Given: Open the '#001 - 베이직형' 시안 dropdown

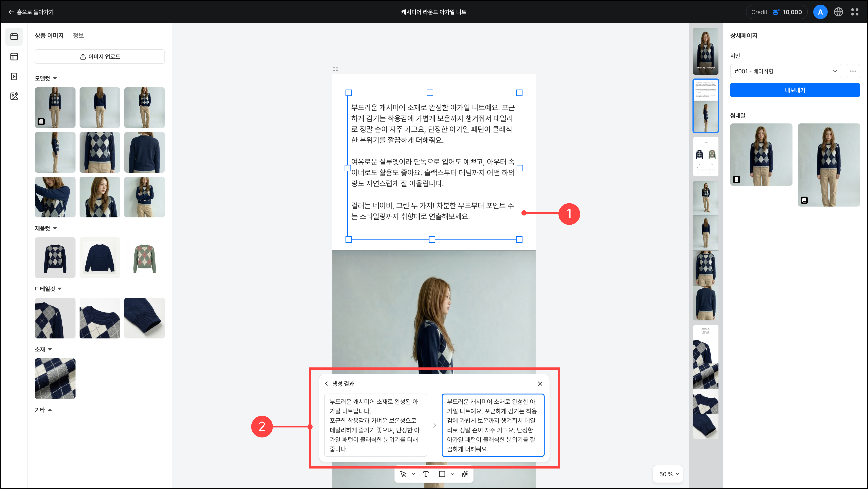Looking at the screenshot, I should click(786, 71).
